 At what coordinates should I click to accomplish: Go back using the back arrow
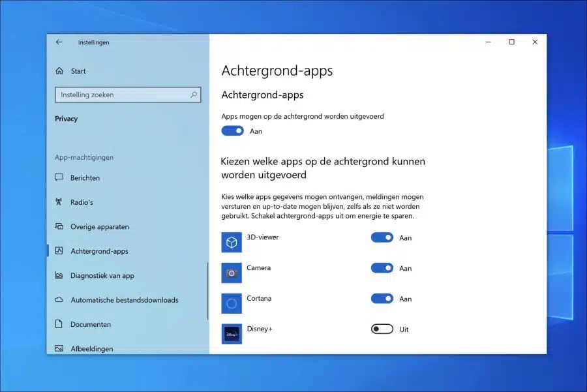point(59,42)
